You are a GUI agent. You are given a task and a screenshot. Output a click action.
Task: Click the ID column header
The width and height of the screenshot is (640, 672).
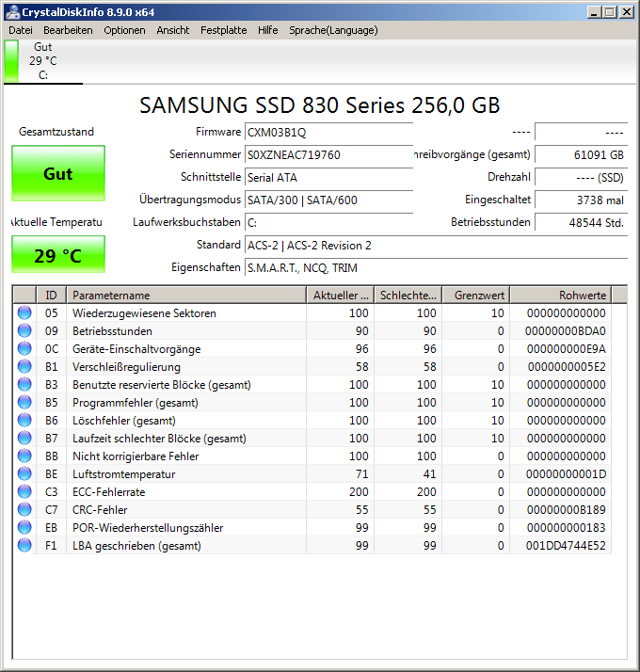click(51, 296)
